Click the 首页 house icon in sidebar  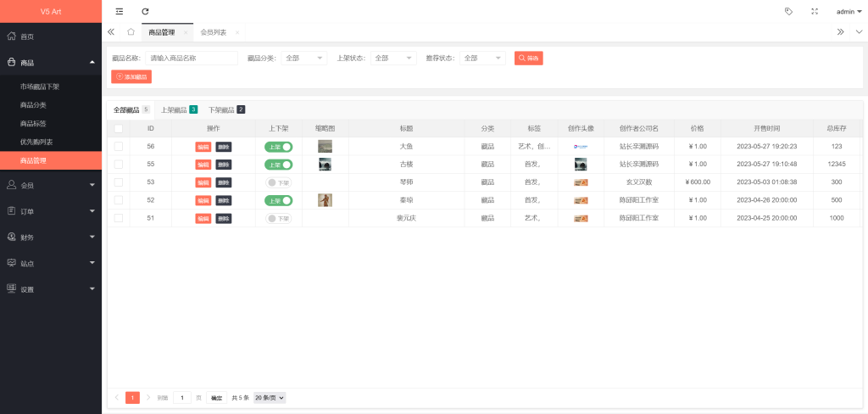[x=11, y=36]
